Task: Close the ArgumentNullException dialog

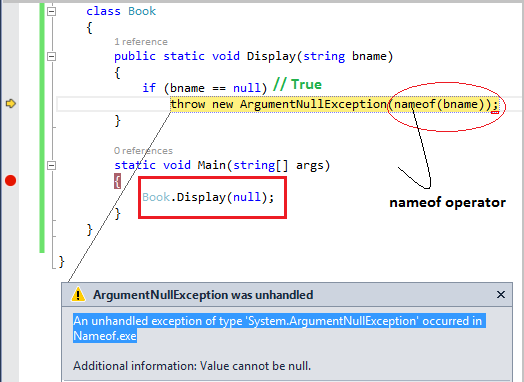Action: pyautogui.click(x=501, y=294)
